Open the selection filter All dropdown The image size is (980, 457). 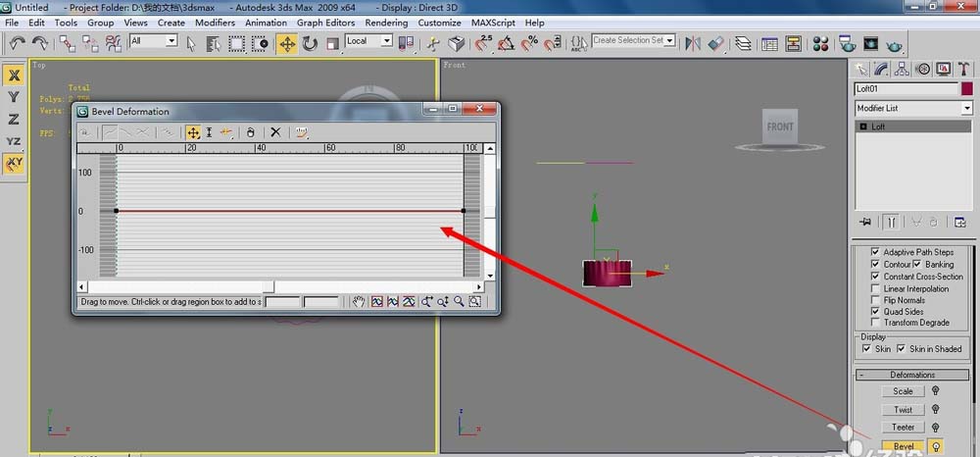point(171,40)
